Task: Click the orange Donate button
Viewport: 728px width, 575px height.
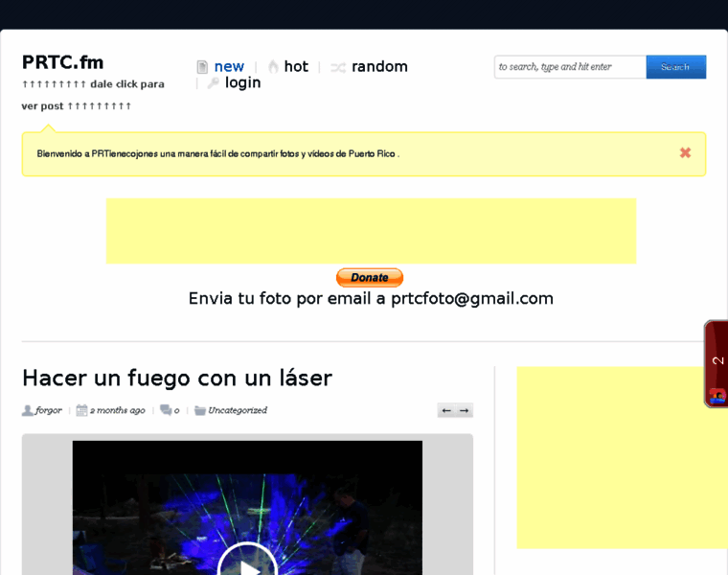Action: tap(370, 277)
